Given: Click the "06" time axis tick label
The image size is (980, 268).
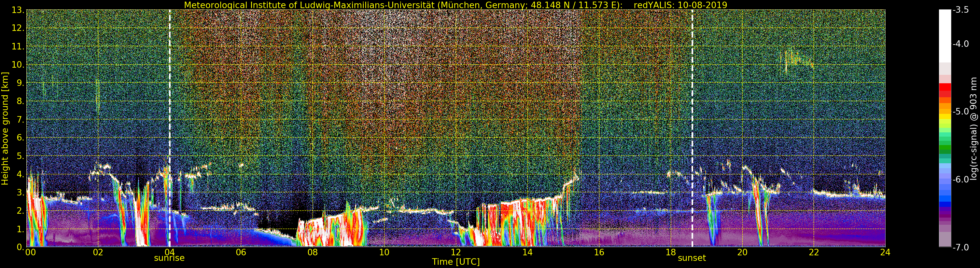Looking at the screenshot, I should point(241,252).
